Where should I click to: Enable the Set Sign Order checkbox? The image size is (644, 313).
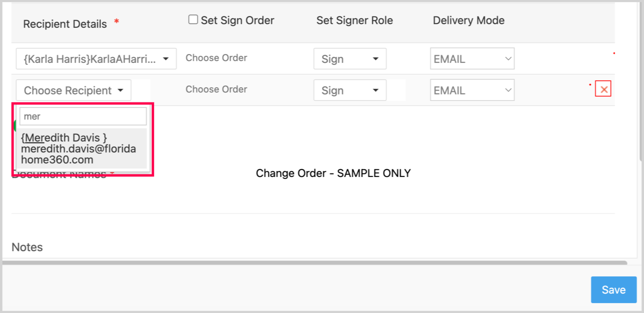[x=193, y=20]
